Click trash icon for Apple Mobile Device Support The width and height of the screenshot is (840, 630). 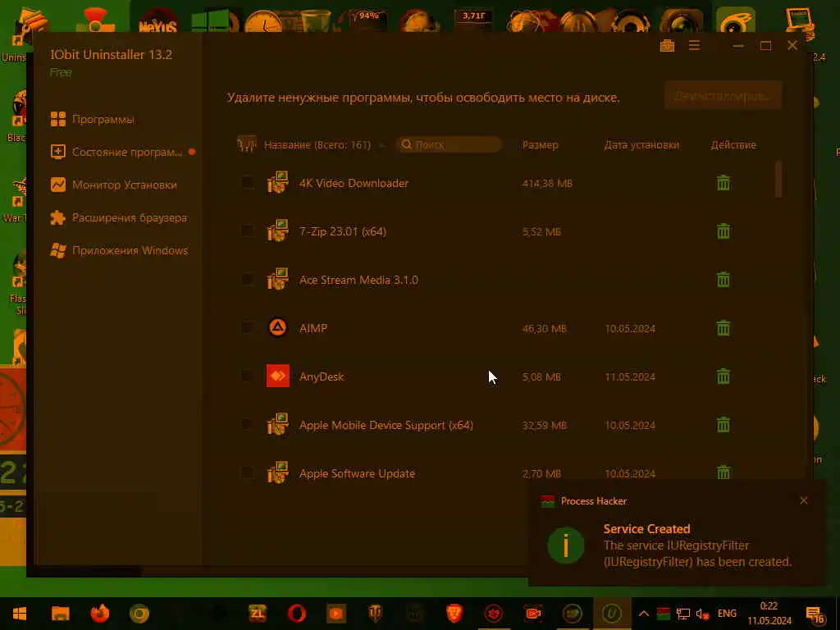coord(724,424)
